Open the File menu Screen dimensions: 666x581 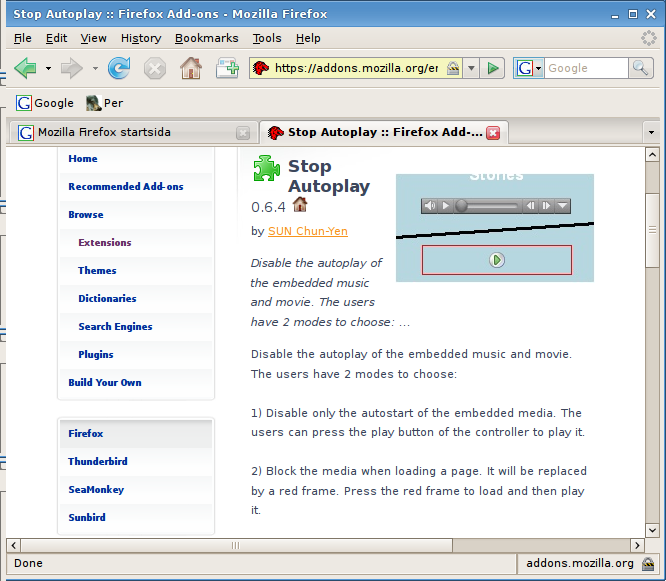23,38
